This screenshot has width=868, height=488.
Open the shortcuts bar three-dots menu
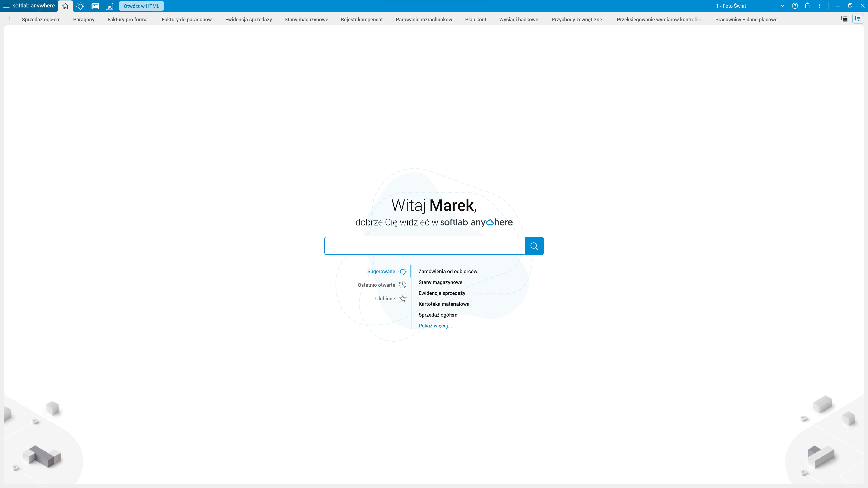click(9, 19)
